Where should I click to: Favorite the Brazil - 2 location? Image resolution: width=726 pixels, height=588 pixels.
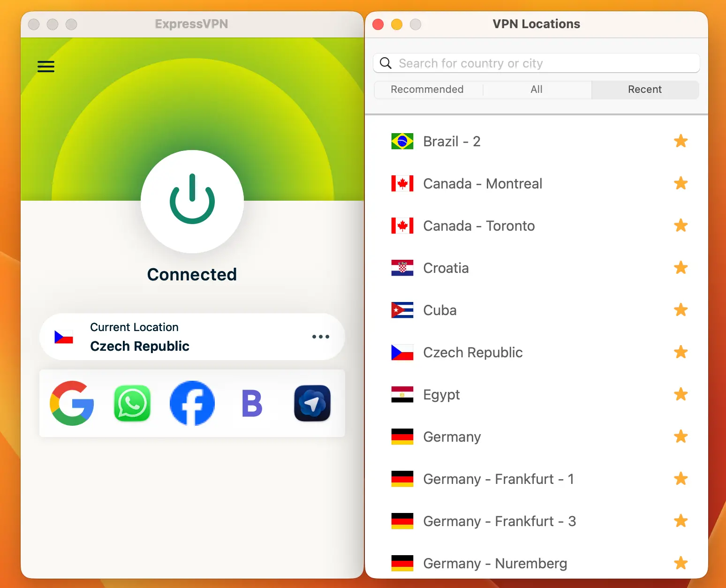(681, 141)
